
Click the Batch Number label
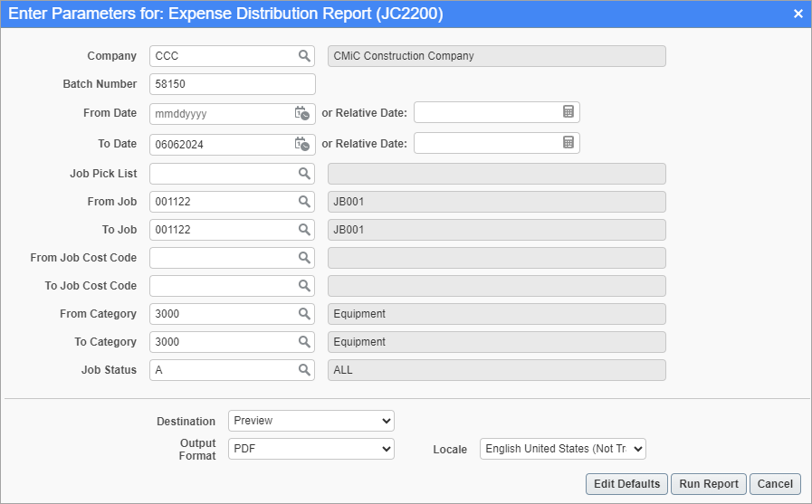point(100,84)
